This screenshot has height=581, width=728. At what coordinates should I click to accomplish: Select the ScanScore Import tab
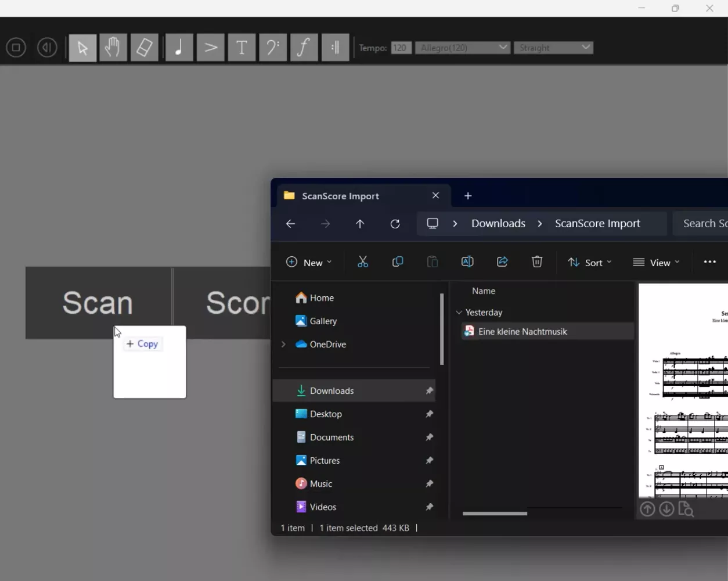[x=363, y=196]
